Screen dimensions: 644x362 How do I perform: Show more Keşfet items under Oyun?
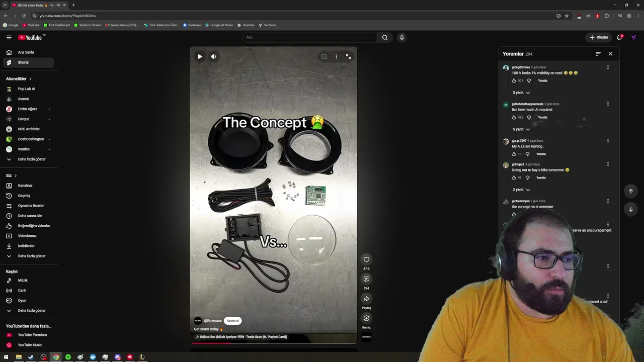click(x=29, y=311)
